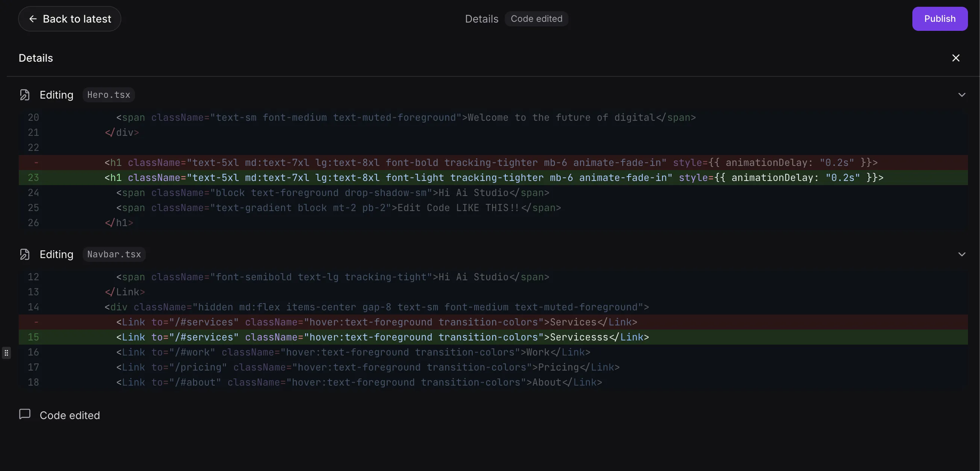Click the drag handle on the left edge
980x471 pixels.
point(6,353)
